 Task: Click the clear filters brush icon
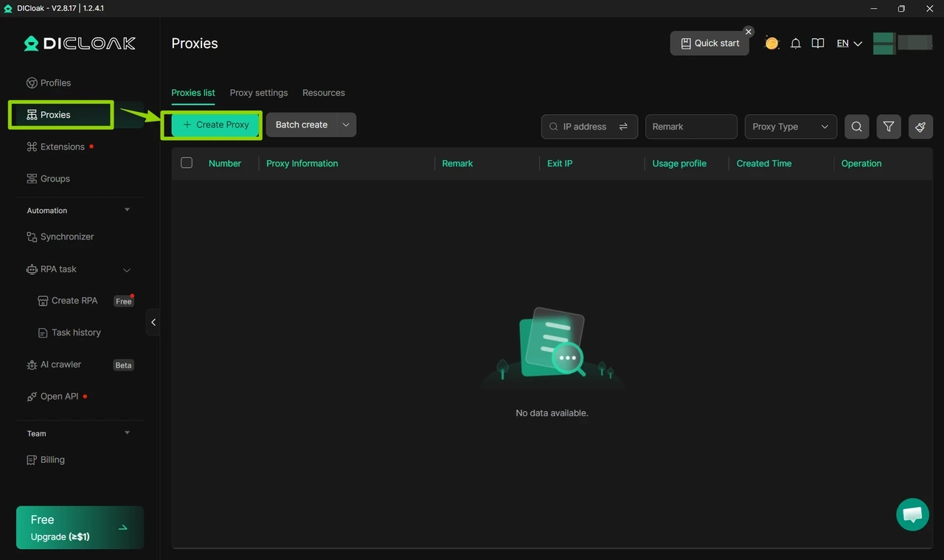click(920, 126)
